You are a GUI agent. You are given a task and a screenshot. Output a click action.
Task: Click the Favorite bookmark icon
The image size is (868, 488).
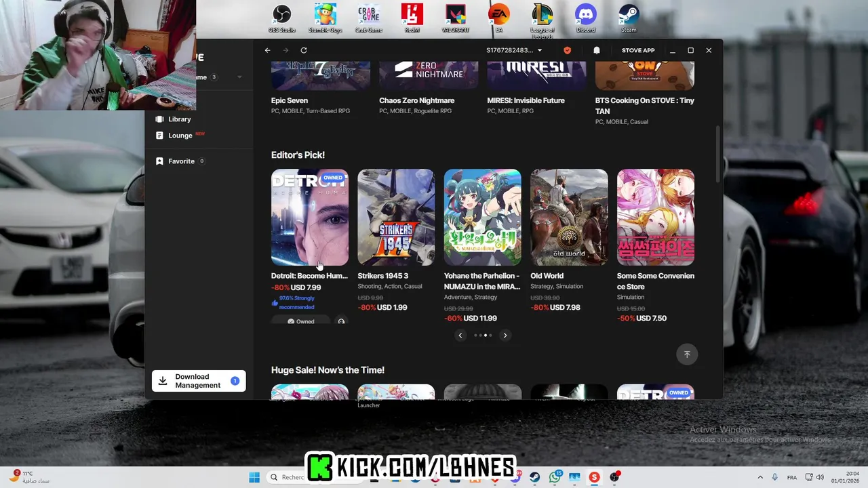click(x=159, y=161)
